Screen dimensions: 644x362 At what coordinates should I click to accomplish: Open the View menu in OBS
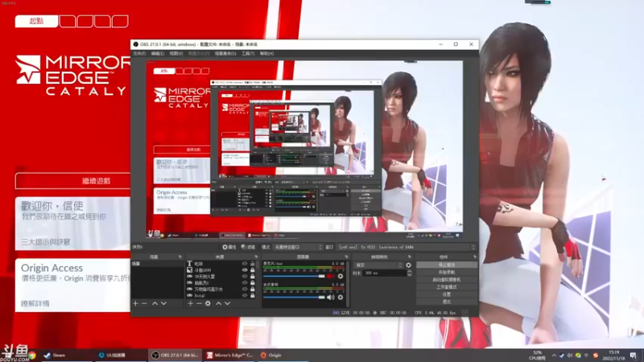coord(176,53)
